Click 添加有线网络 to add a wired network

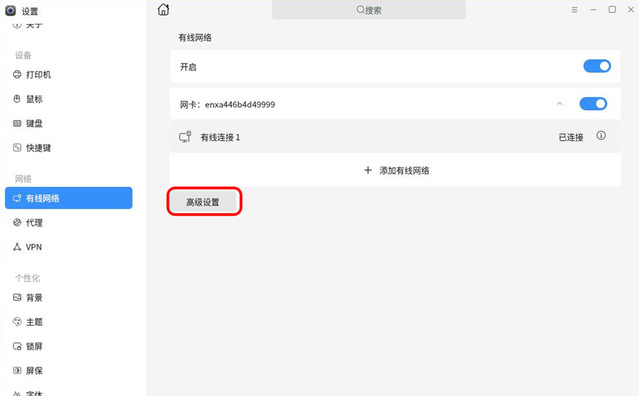pyautogui.click(x=396, y=170)
